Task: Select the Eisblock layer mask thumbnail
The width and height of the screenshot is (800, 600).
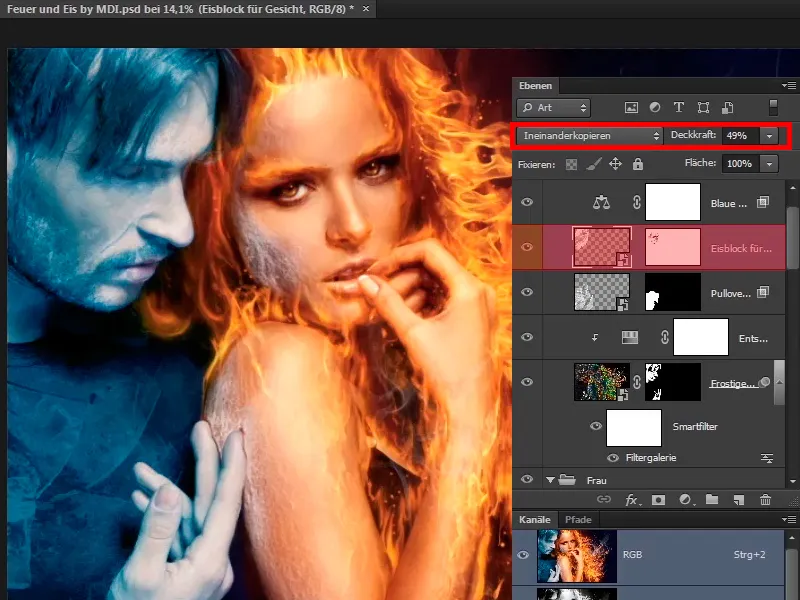Action: click(673, 247)
